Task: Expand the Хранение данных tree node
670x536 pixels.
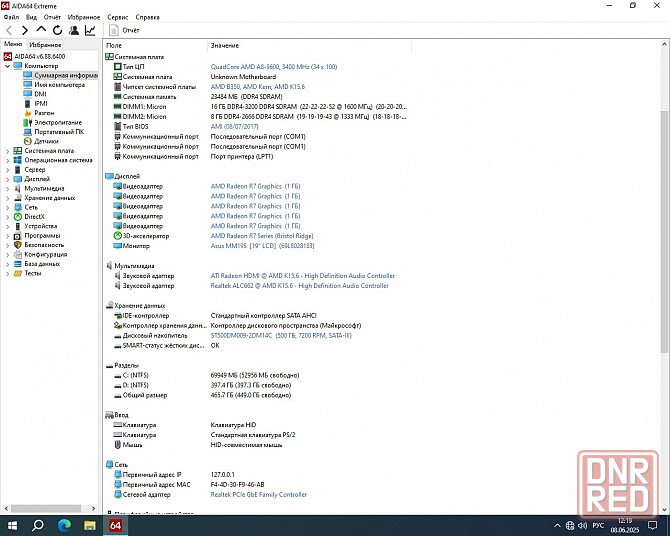Action: [7, 198]
